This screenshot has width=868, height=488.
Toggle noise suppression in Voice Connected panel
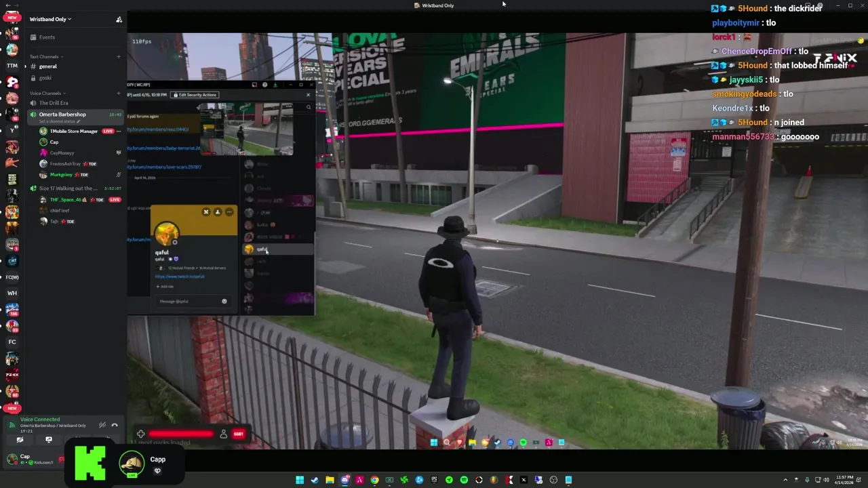coord(102,425)
